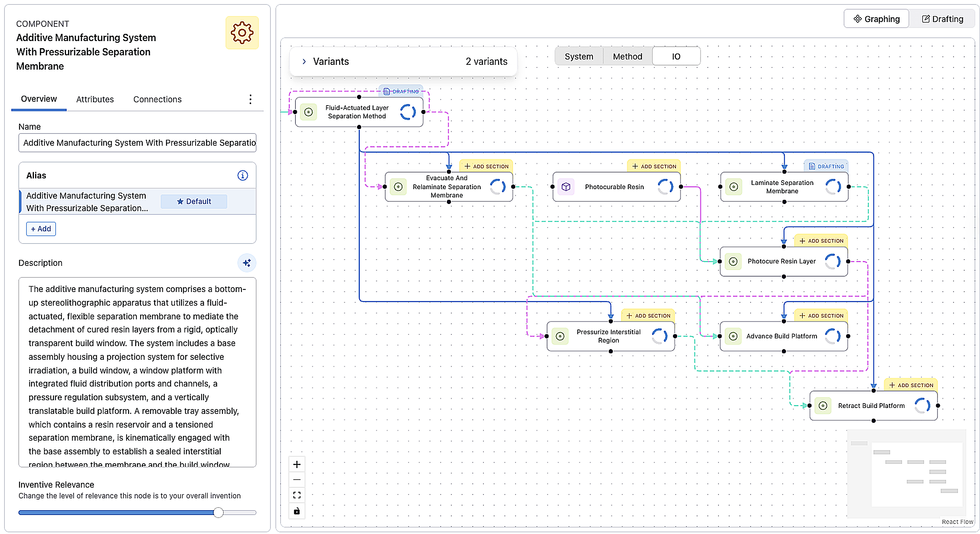Click the Laminate Separation Membrane node icon
This screenshot has width=980, height=534.
pyautogui.click(x=734, y=187)
